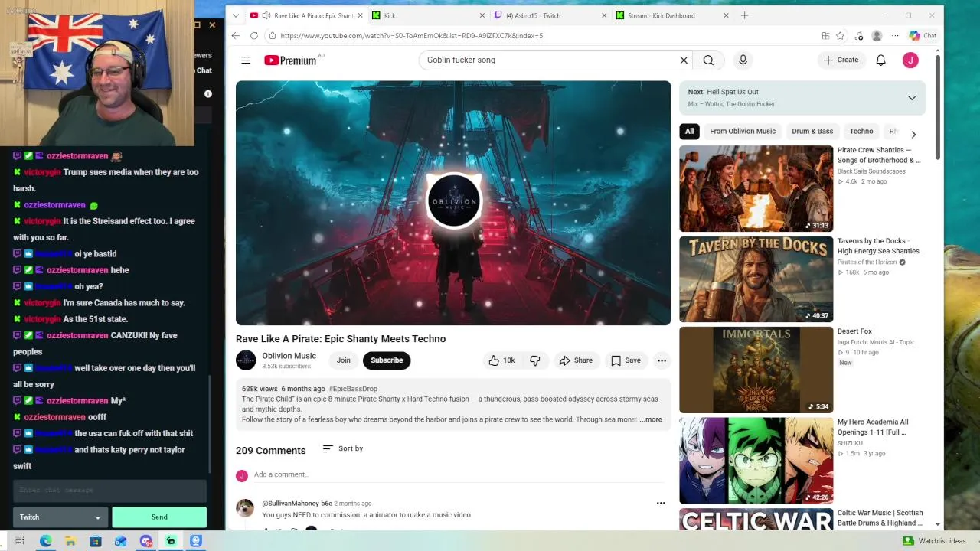Open the address bar apps icon
Image resolution: width=980 pixels, height=551 pixels.
(825, 35)
